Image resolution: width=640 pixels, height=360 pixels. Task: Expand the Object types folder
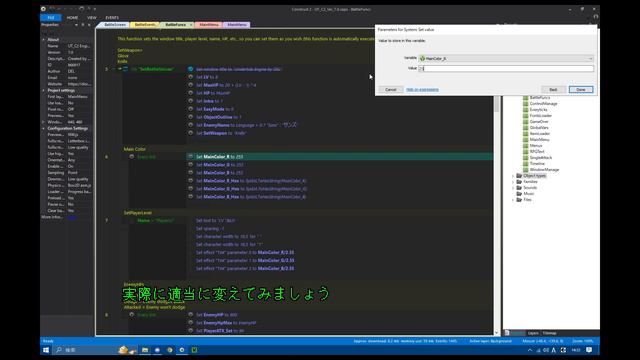point(513,176)
